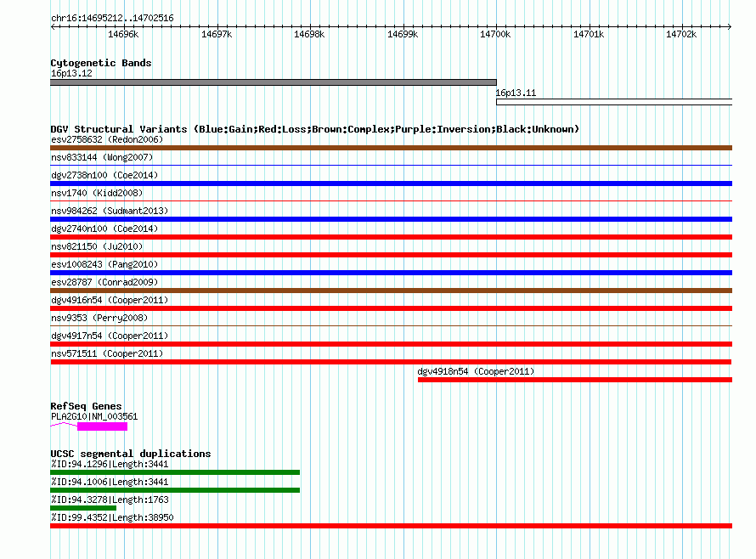Select the 16p13.11 band label
Viewport: 756px width, 559px height.
click(x=516, y=93)
